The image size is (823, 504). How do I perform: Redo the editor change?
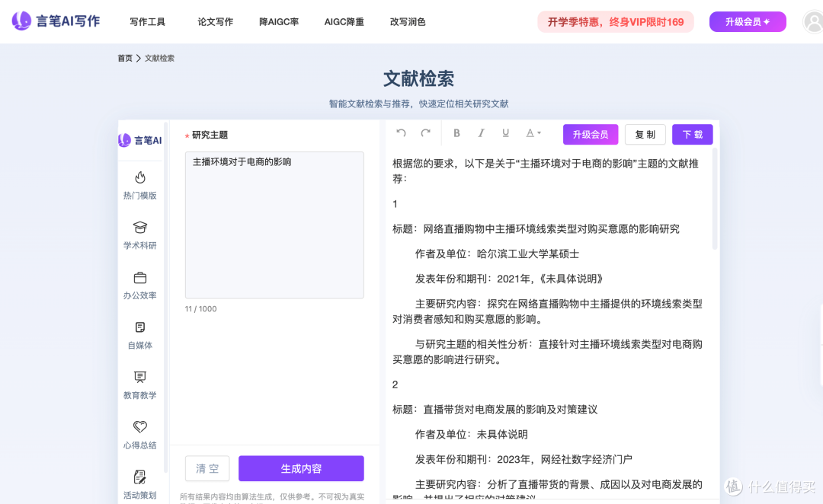pyautogui.click(x=426, y=133)
